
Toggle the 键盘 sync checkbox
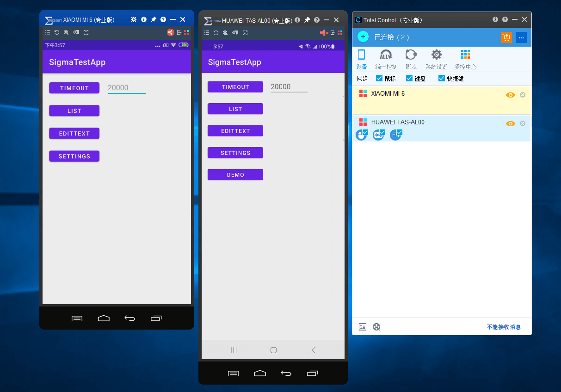pos(409,78)
